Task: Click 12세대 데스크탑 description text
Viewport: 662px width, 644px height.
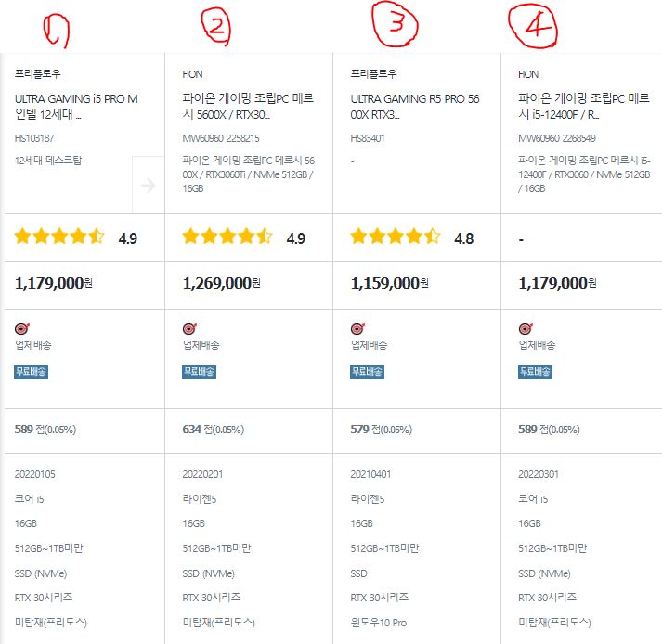Action: (48, 161)
